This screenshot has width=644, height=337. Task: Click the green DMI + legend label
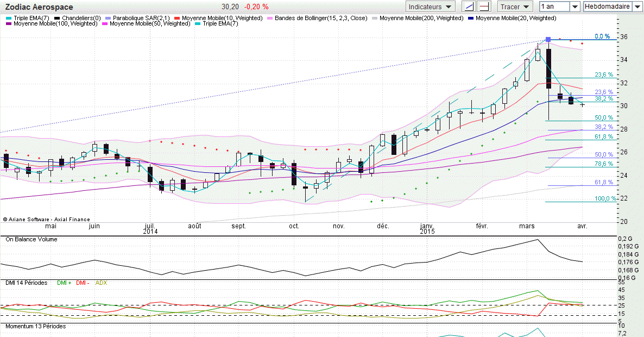coord(64,283)
